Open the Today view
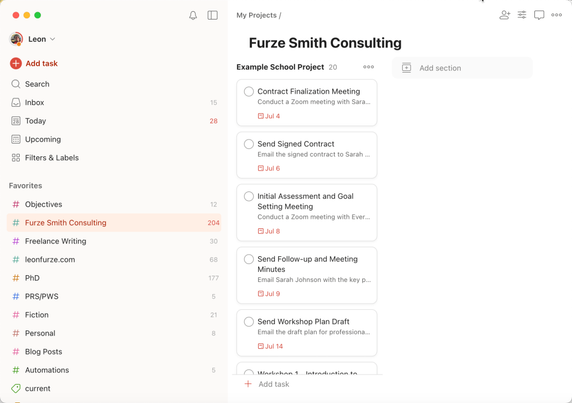This screenshot has height=403, width=572. coord(114,121)
